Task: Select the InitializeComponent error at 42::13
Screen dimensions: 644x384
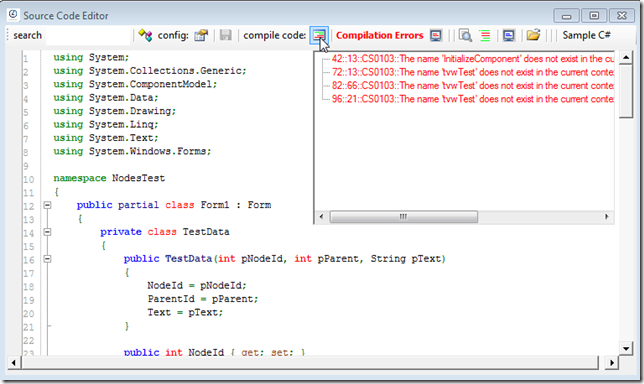Action: tap(473, 59)
